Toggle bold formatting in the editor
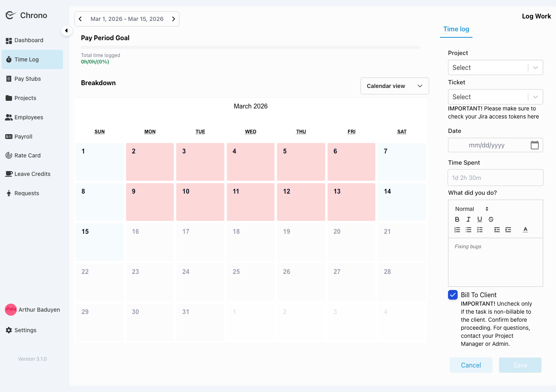The image size is (556, 392). [457, 219]
